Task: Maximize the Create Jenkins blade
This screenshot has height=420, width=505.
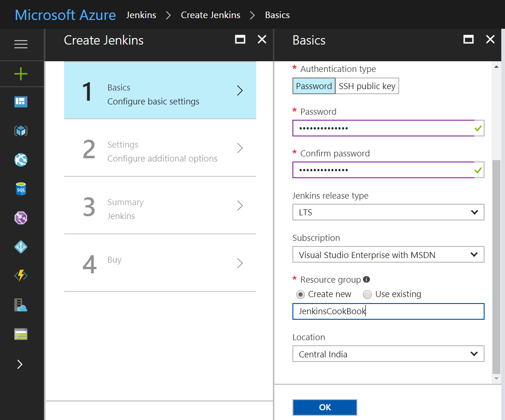Action: pos(240,39)
